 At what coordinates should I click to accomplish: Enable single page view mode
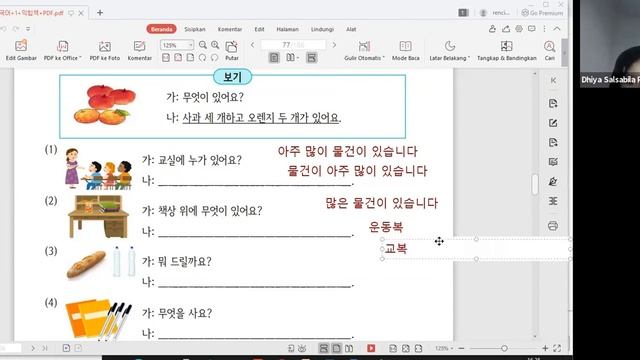tap(274, 58)
